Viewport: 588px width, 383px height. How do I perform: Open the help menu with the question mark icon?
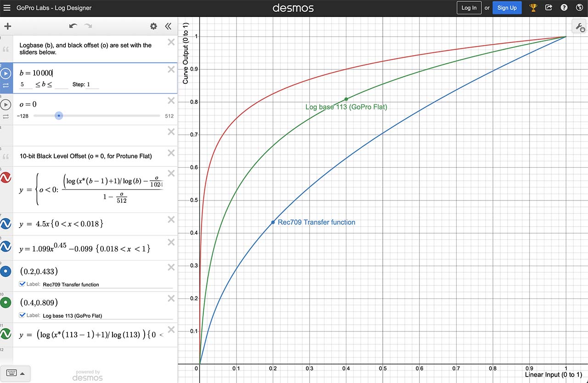point(564,7)
